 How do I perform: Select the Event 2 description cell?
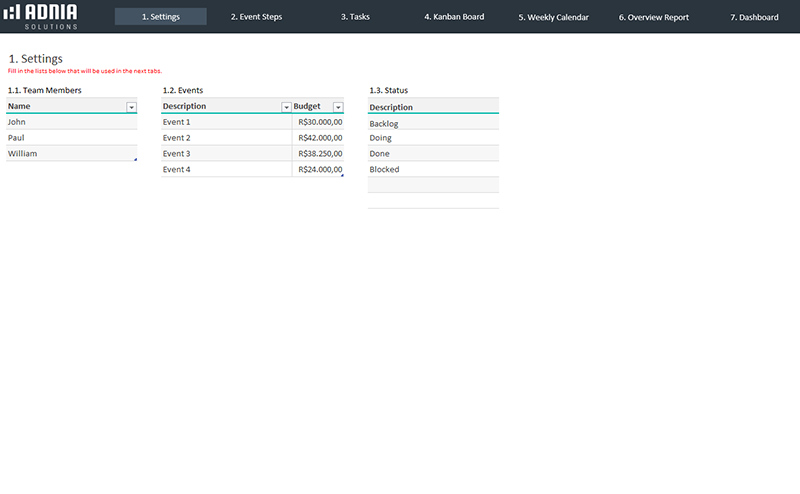(226, 138)
